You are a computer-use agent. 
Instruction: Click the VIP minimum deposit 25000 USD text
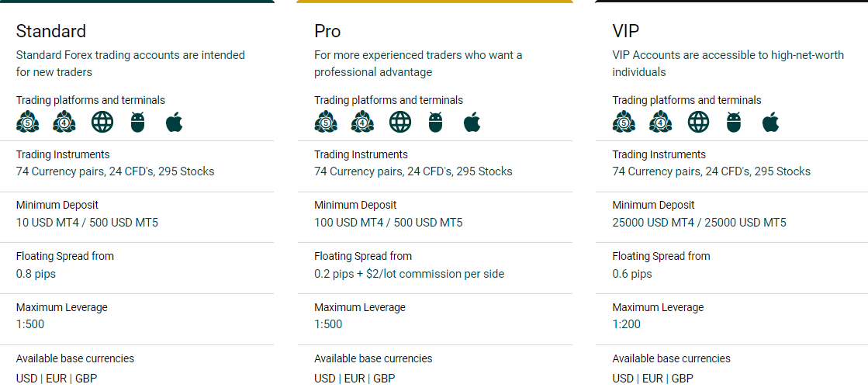click(x=699, y=223)
